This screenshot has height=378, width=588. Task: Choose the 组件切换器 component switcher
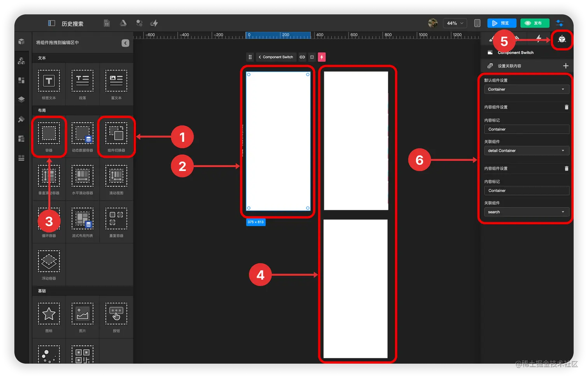point(116,136)
